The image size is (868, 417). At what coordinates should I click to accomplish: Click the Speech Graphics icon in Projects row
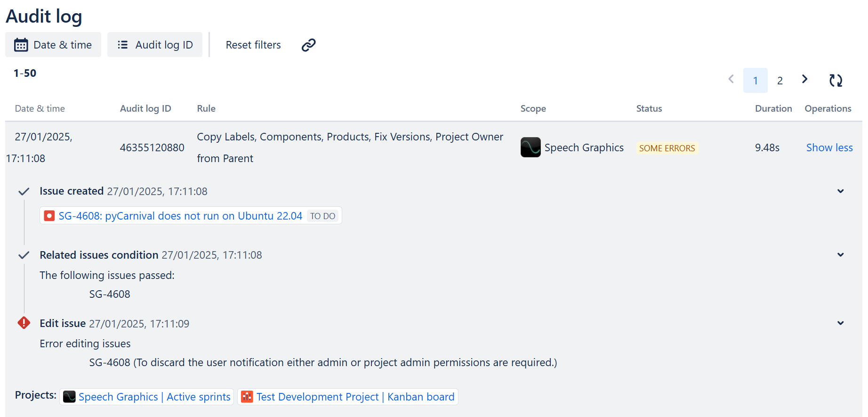click(x=69, y=397)
